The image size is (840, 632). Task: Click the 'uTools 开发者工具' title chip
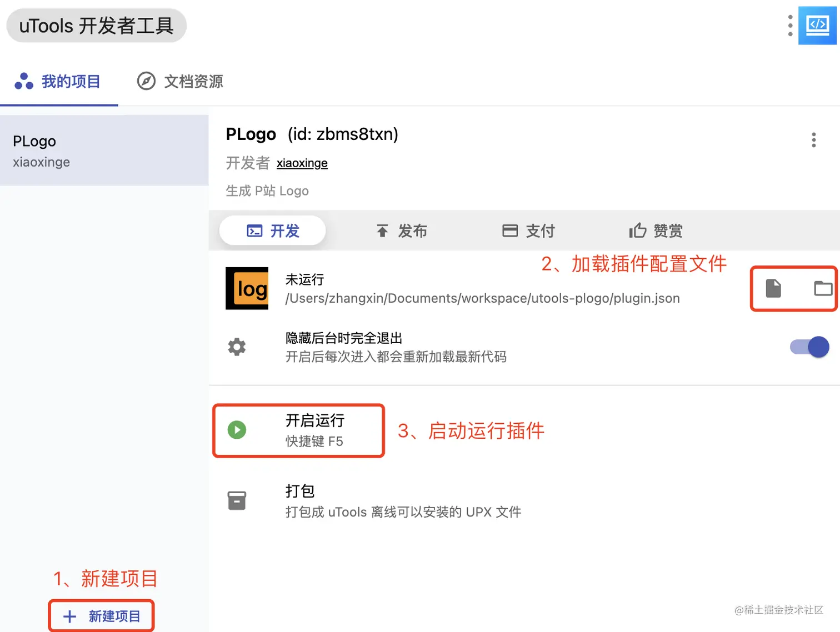[96, 26]
